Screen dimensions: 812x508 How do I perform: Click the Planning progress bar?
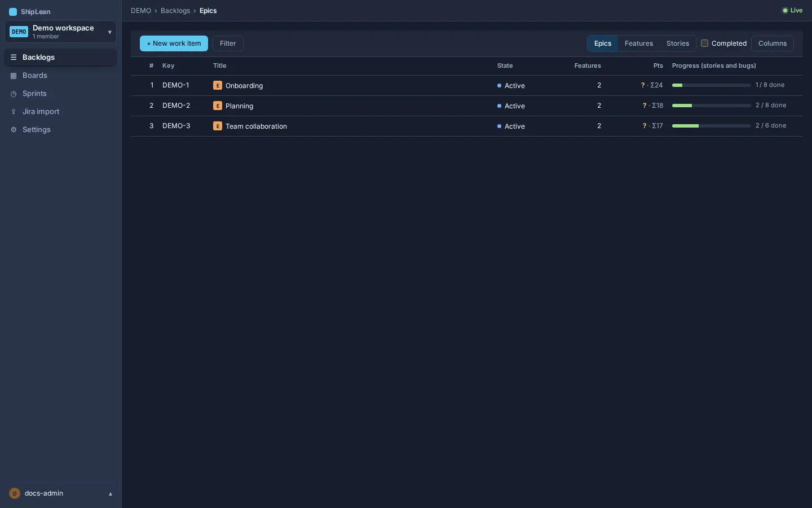click(x=712, y=106)
